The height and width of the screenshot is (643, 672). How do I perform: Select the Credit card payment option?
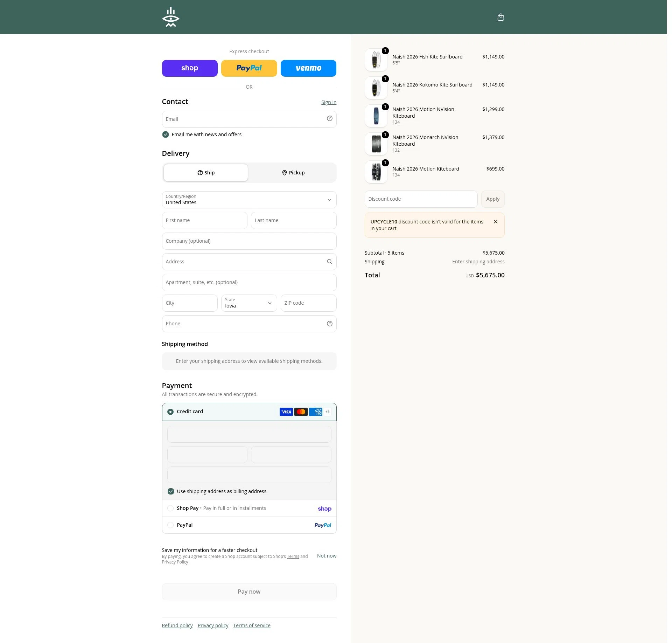pos(170,412)
